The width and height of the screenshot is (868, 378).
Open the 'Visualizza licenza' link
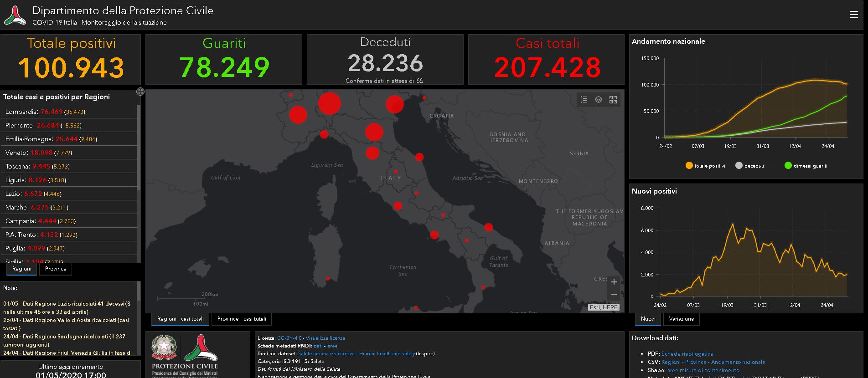click(x=325, y=338)
